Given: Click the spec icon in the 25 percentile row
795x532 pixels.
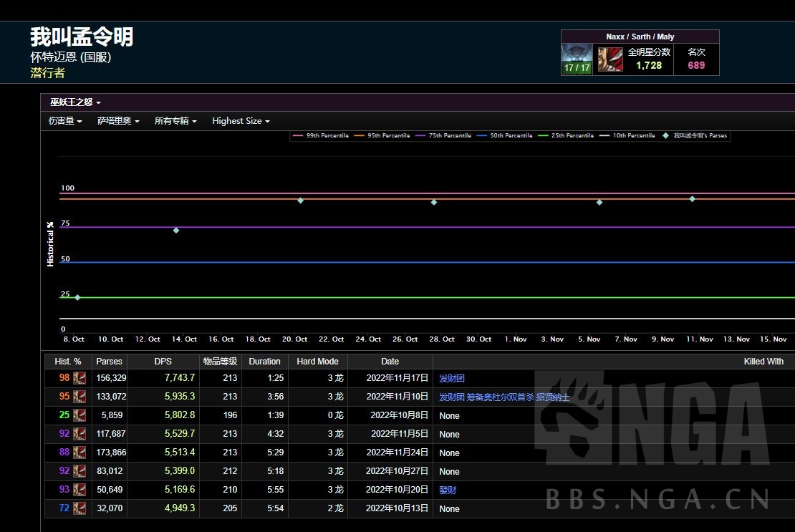Looking at the screenshot, I should click(x=79, y=415).
